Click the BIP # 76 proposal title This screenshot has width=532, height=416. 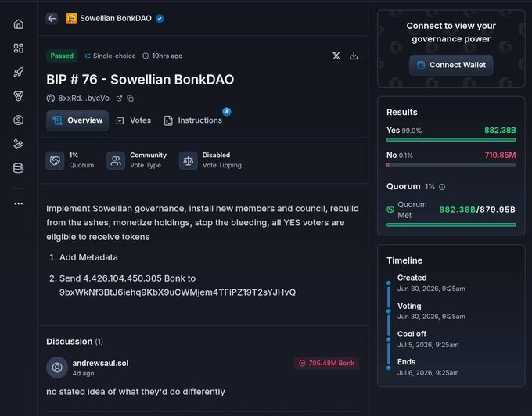coord(140,80)
